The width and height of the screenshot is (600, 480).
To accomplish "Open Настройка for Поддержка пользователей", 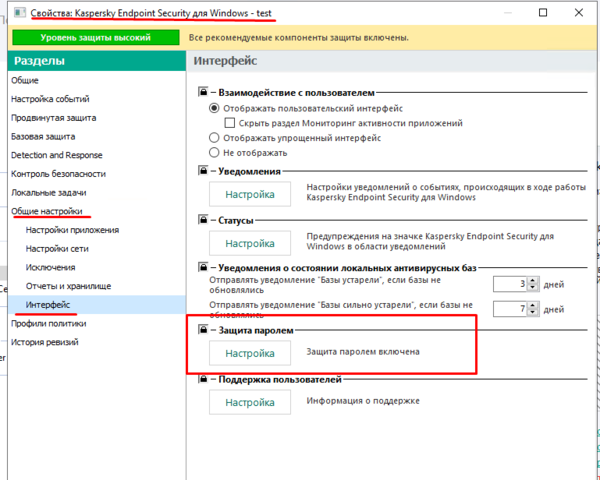I will click(x=250, y=402).
